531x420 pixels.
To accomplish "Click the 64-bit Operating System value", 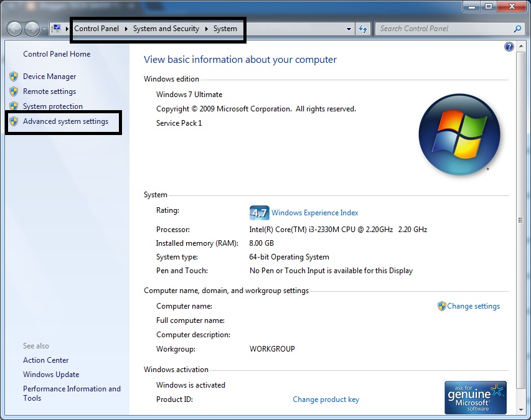I will pyautogui.click(x=289, y=257).
